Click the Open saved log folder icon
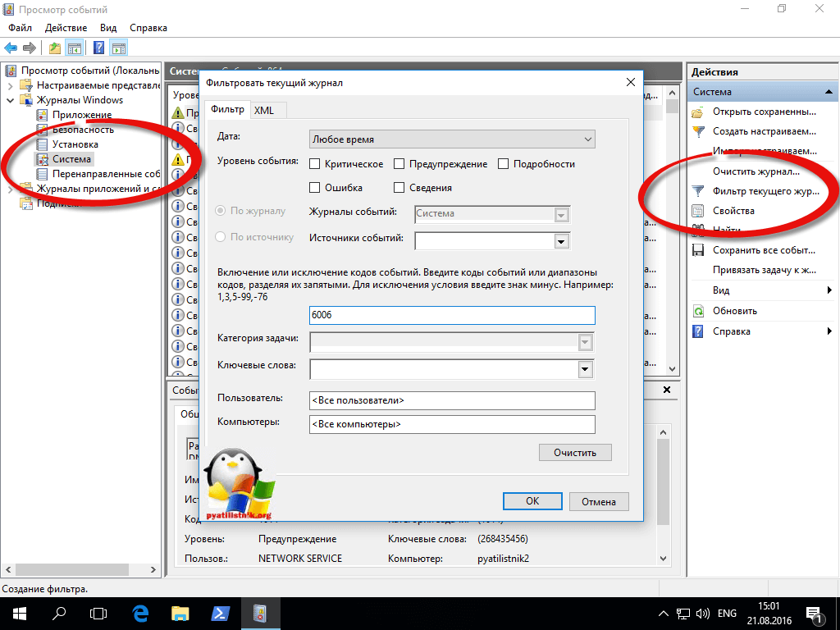 [x=698, y=112]
